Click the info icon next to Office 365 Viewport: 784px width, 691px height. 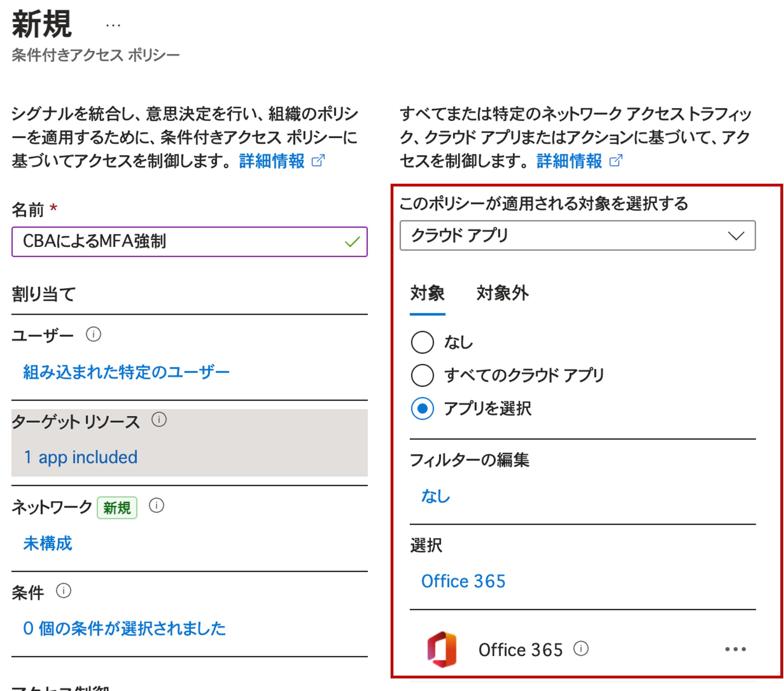tap(581, 649)
